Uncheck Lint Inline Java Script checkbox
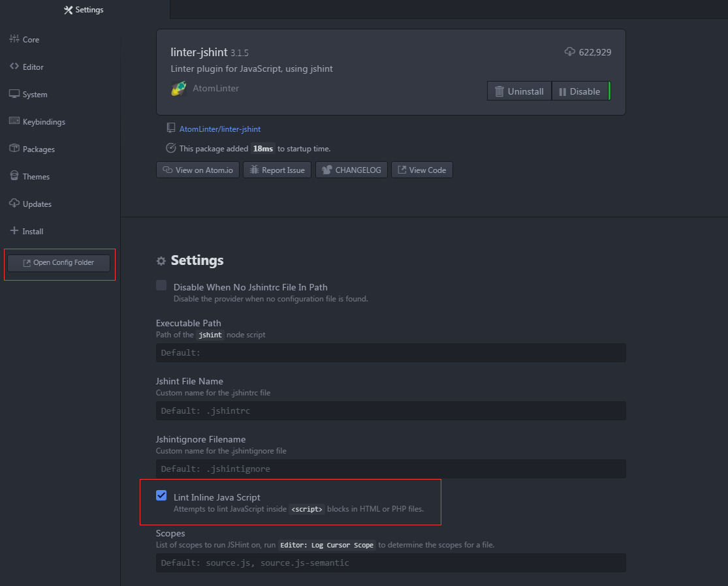Viewport: 728px width, 586px height. pos(161,495)
